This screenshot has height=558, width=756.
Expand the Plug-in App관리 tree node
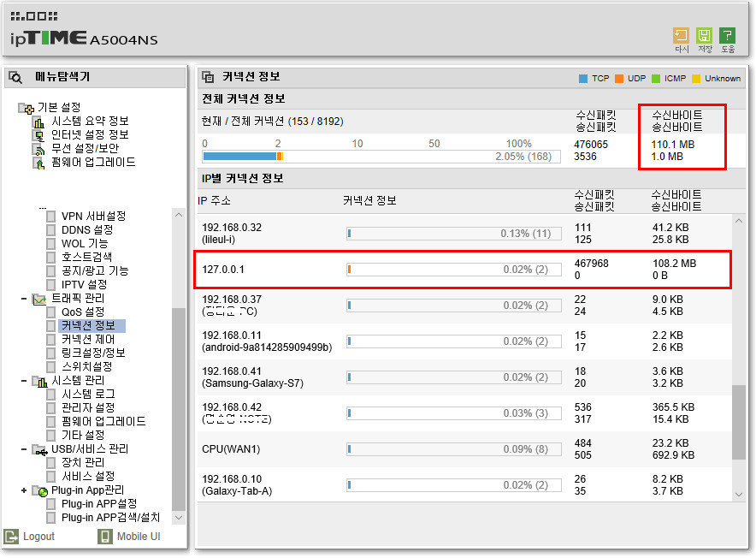[24, 491]
